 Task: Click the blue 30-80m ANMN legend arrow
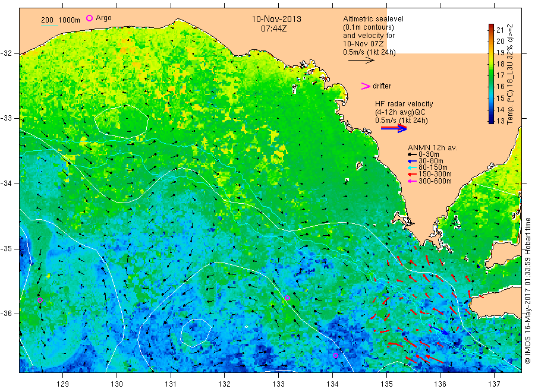(x=412, y=161)
